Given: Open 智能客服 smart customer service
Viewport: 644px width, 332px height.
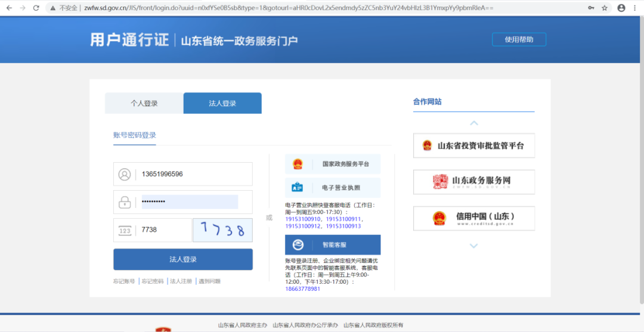Looking at the screenshot, I should (x=333, y=245).
